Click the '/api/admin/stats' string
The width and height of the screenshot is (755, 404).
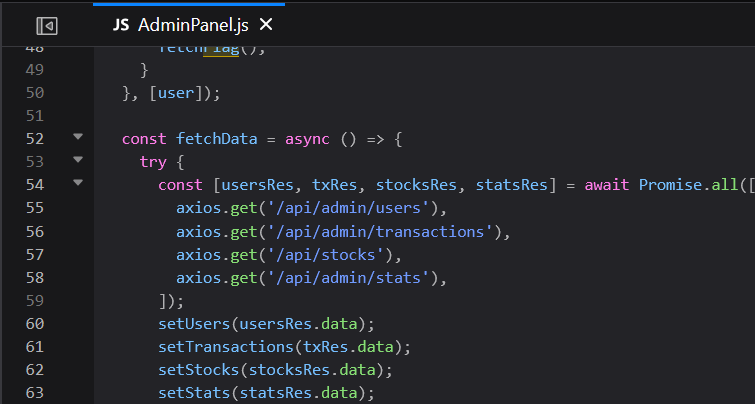[x=348, y=277]
